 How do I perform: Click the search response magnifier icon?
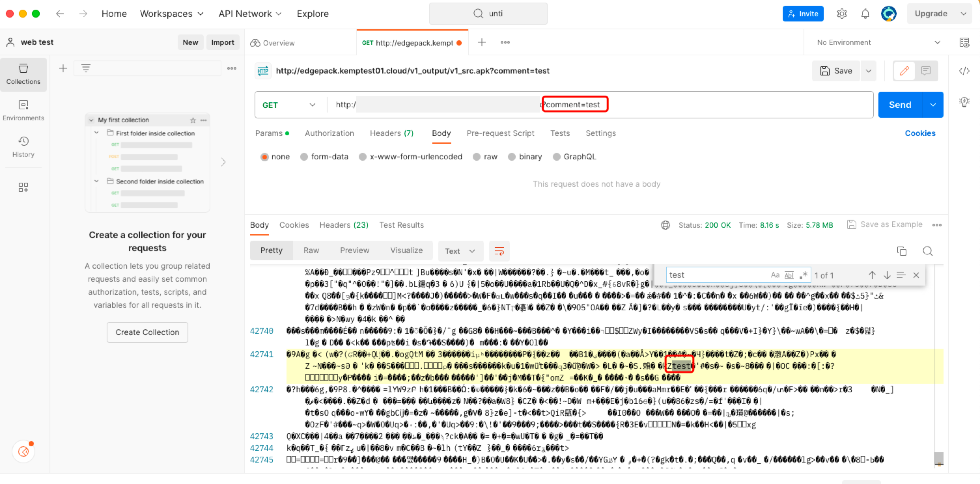(x=928, y=251)
